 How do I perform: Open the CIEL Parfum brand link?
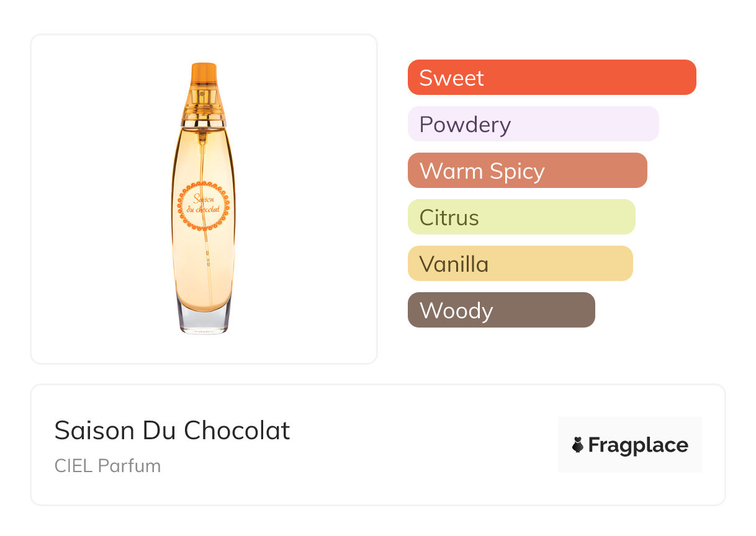(x=107, y=466)
